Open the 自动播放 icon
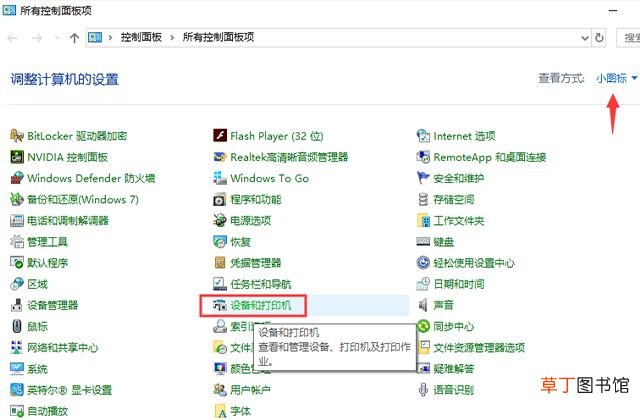 pos(17,411)
